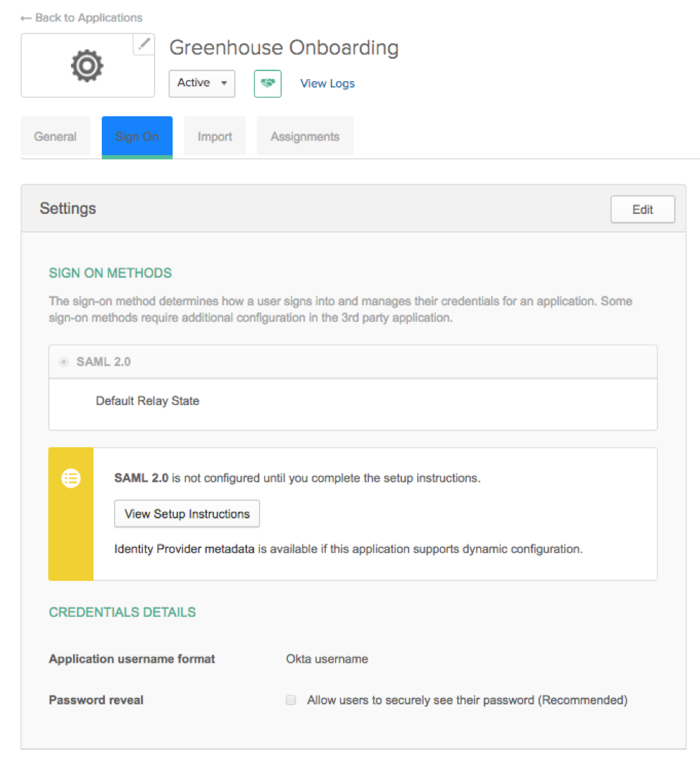Toggle the password reveal checkbox
The image size is (700, 769).
[291, 700]
